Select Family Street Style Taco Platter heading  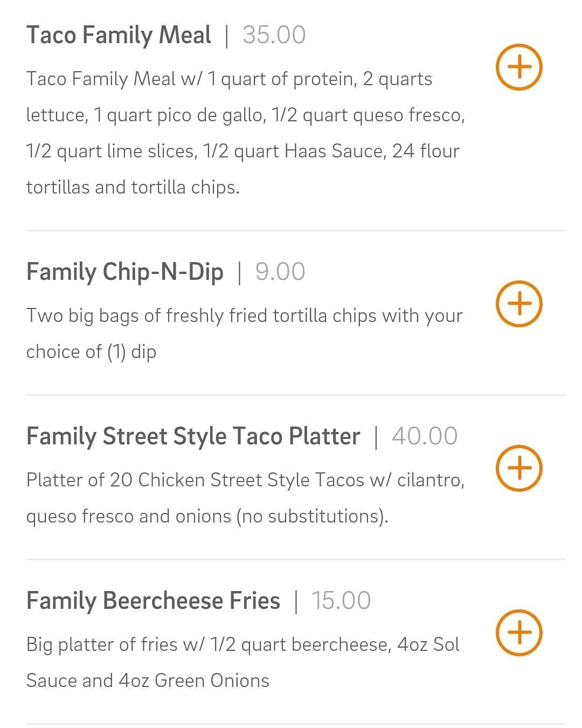point(193,436)
